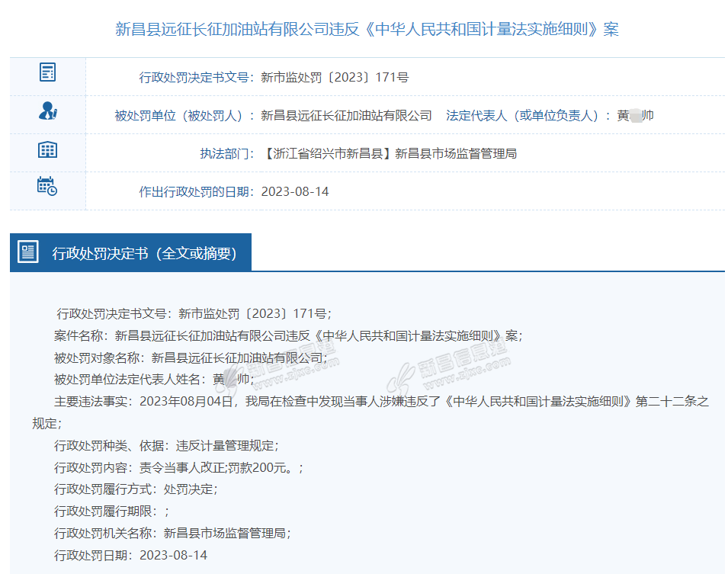Click the document icon beside 行政处罚决定书文号
Image resolution: width=728 pixels, height=574 pixels.
pos(47,73)
